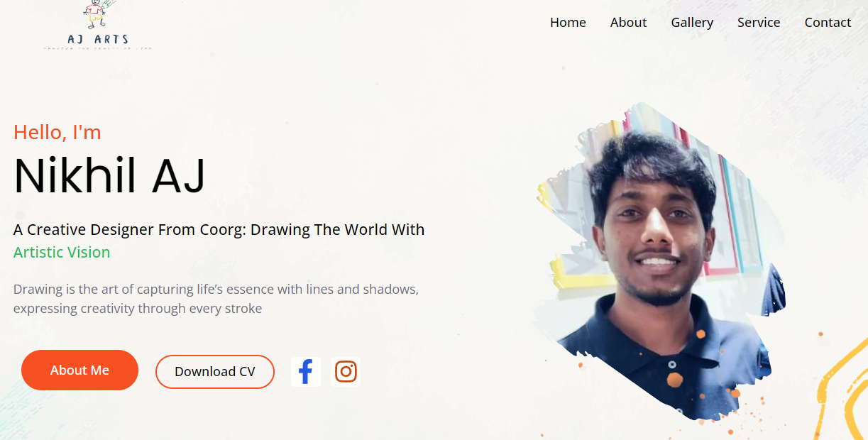Click the small slogan under AJ ARTS logo

pos(98,48)
